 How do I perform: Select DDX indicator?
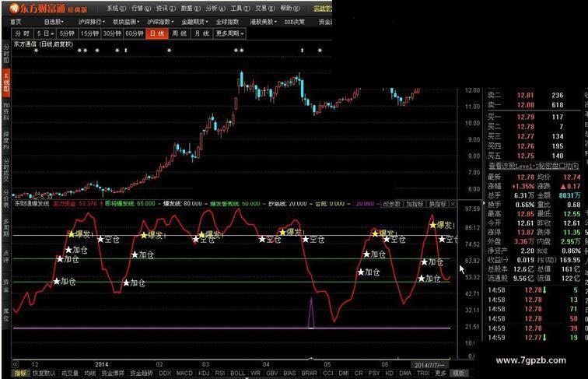tap(165, 373)
